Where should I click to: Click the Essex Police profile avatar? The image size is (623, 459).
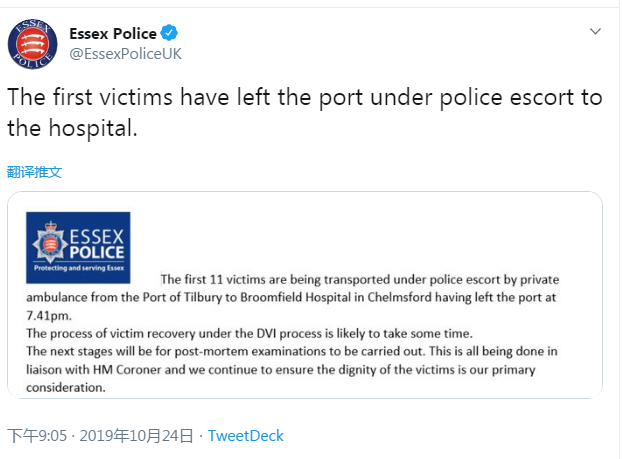tap(32, 44)
